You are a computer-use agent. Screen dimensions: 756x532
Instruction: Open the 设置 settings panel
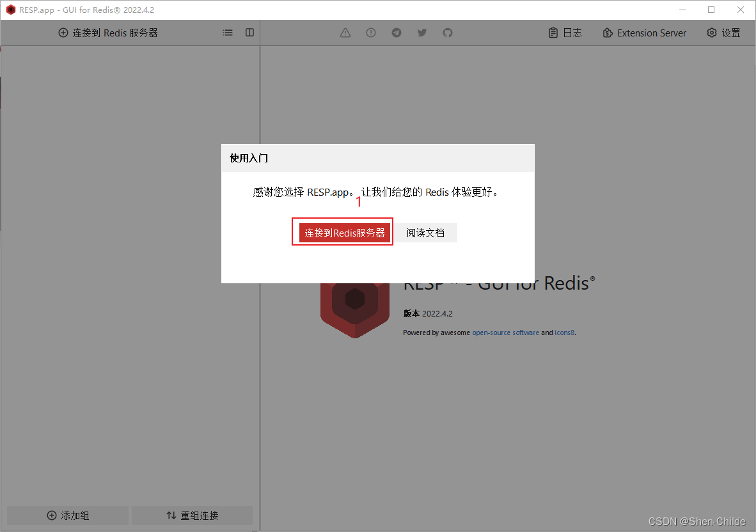click(x=723, y=33)
